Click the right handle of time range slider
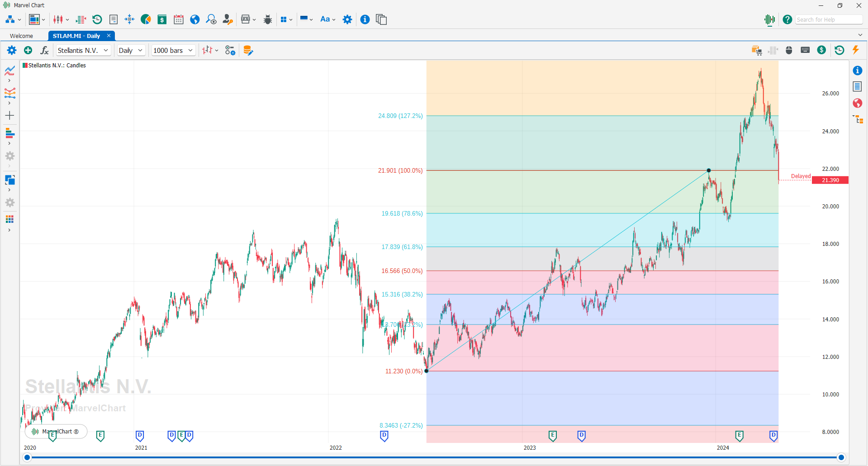Viewport: 868px width, 466px height. click(x=841, y=457)
